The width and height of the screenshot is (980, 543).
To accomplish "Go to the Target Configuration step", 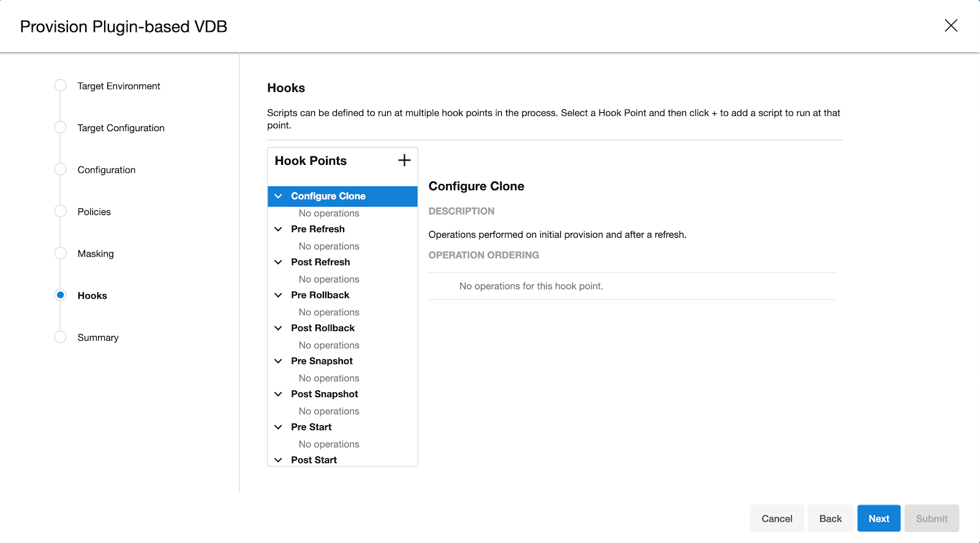I will click(121, 128).
